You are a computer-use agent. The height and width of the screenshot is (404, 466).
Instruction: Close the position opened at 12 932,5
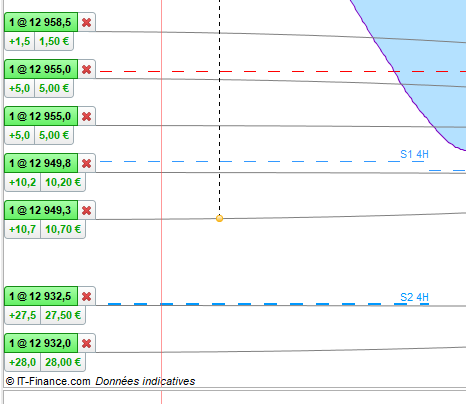click(87, 296)
